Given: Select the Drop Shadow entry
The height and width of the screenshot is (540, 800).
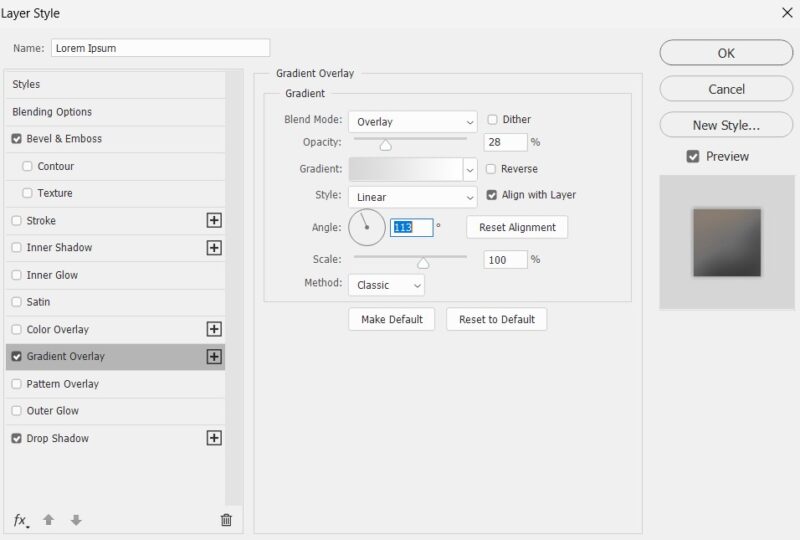Looking at the screenshot, I should tap(115, 438).
